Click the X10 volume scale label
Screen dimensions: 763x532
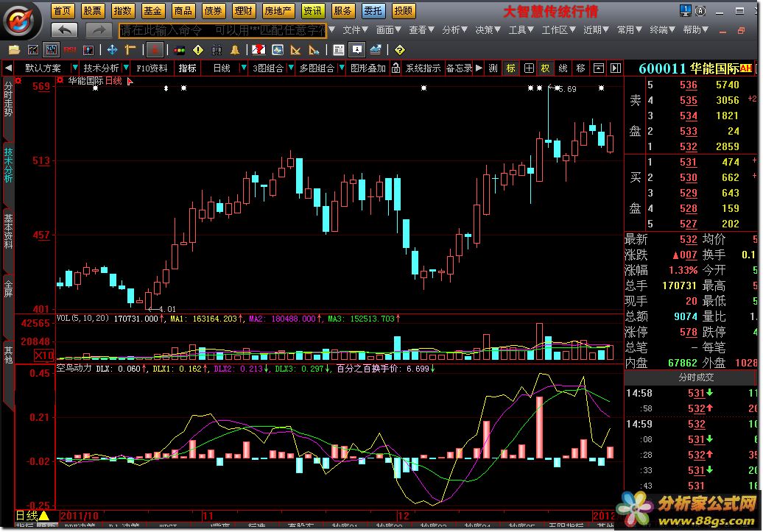(43, 355)
